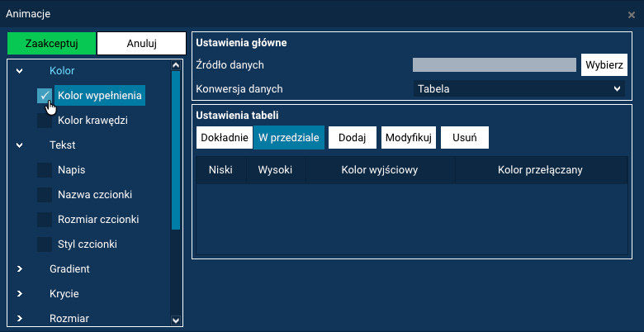
Task: Toggle the Styl czcionki checkbox
Action: pyautogui.click(x=45, y=244)
